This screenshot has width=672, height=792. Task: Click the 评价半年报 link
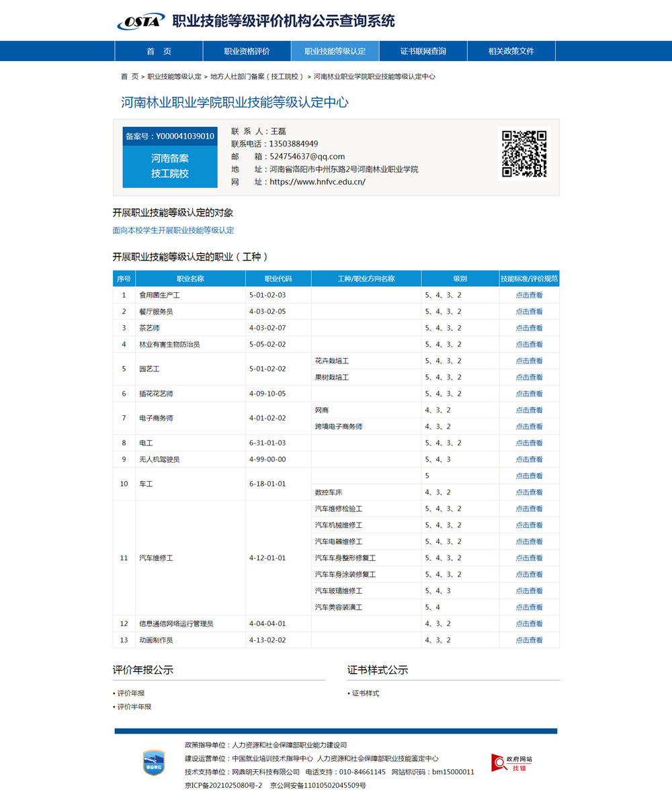pos(137,706)
